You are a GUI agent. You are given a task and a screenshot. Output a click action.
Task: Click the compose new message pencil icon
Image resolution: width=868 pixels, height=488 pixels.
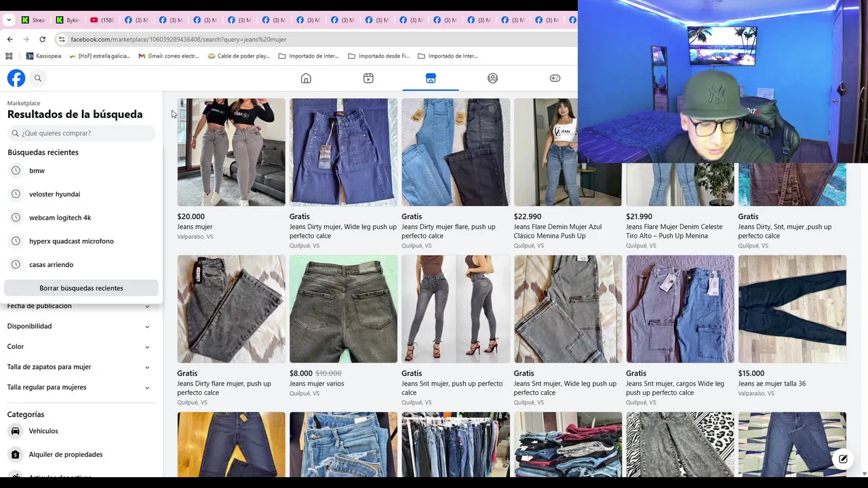point(843,459)
